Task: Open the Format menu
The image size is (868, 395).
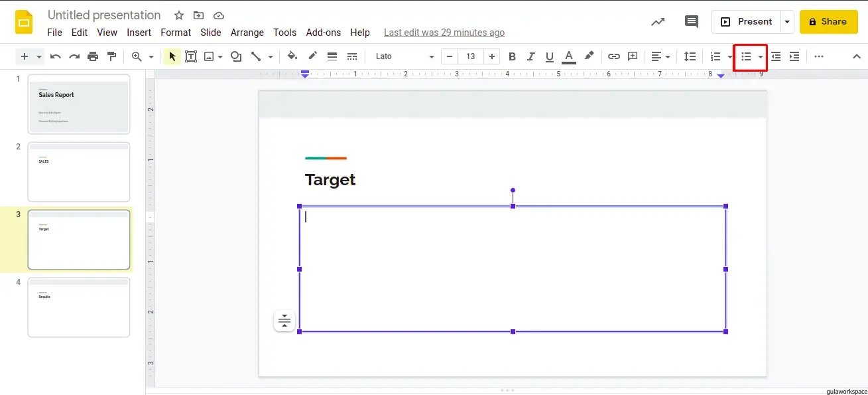Action: (x=176, y=33)
